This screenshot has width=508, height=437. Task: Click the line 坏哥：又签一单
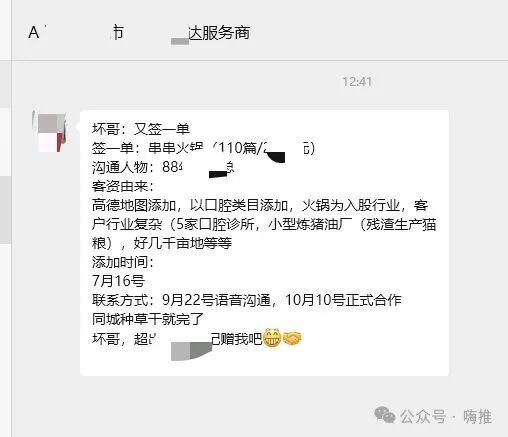(141, 129)
